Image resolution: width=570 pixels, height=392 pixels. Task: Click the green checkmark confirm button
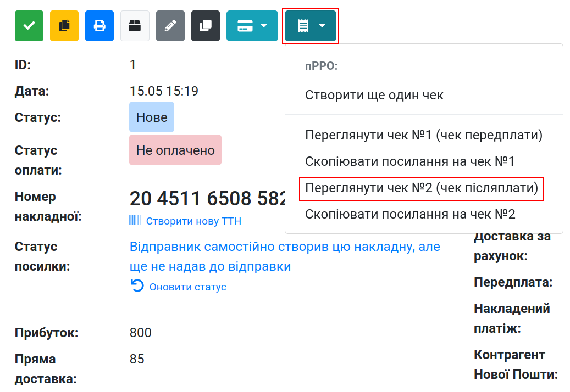[29, 26]
